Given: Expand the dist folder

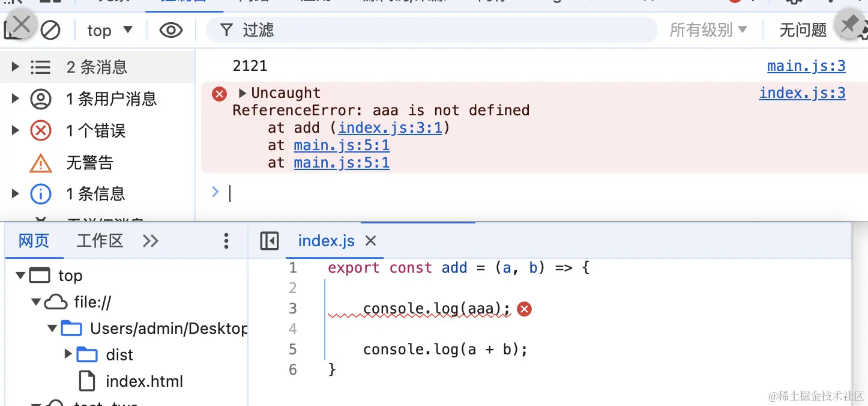Looking at the screenshot, I should [x=68, y=354].
